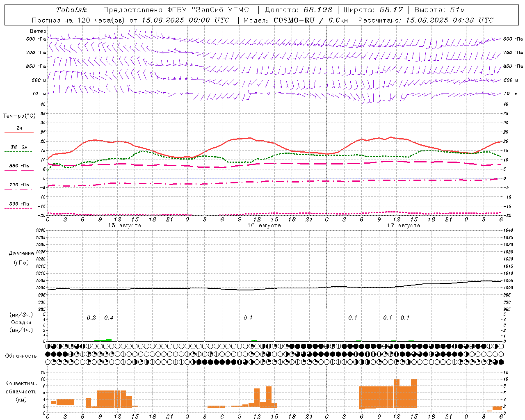Click the Долгота: 68.193 value
The image size is (525, 420).
[x=299, y=10]
